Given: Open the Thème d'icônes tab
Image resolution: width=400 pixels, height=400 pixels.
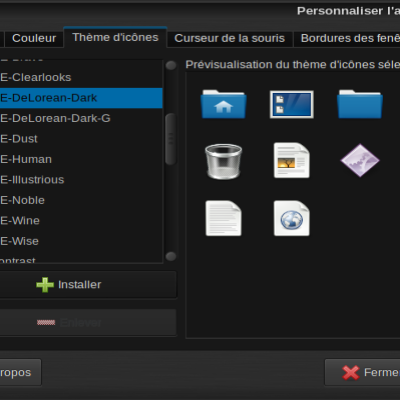Looking at the screenshot, I should point(115,37).
